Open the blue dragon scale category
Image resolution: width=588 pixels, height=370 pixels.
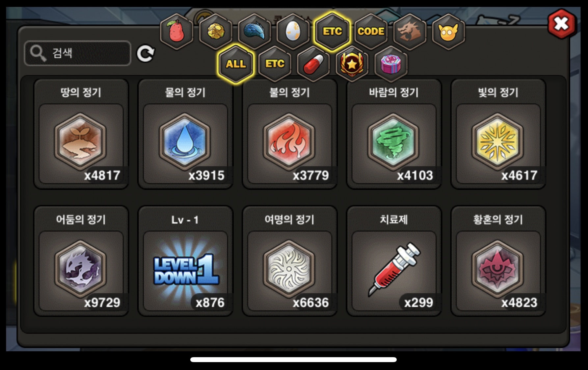(x=254, y=32)
